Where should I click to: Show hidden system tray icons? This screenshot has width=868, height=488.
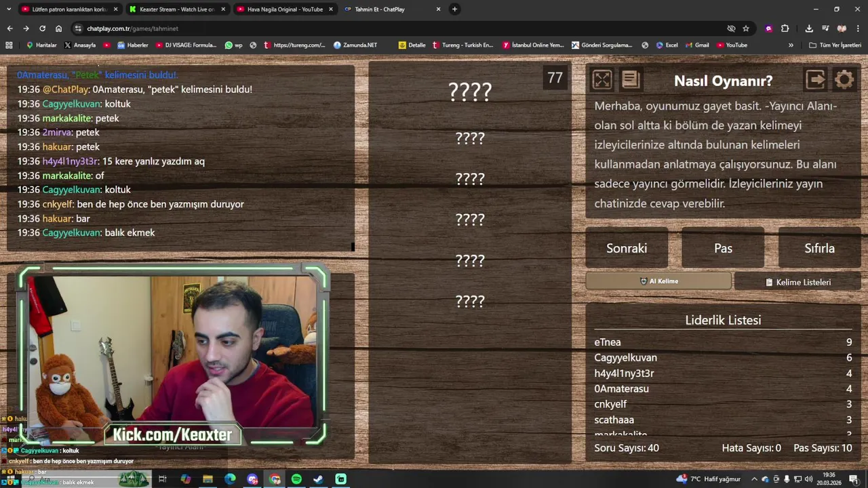click(754, 479)
